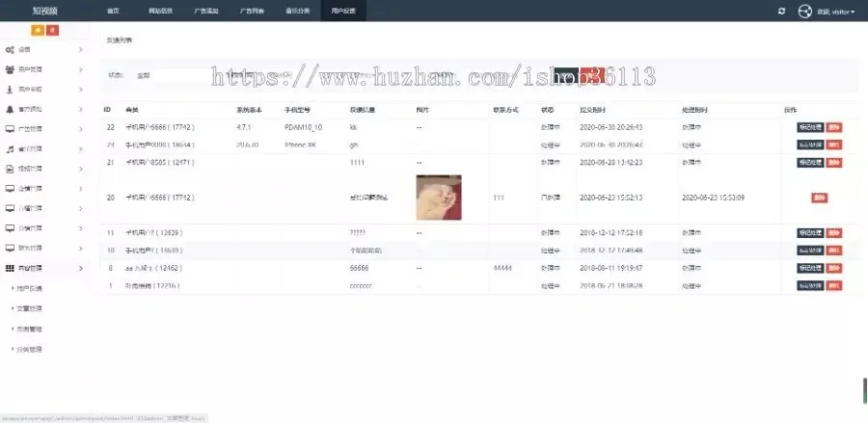Click the red button in filter bar
Viewport: 868px width, 423px height.
click(x=592, y=76)
